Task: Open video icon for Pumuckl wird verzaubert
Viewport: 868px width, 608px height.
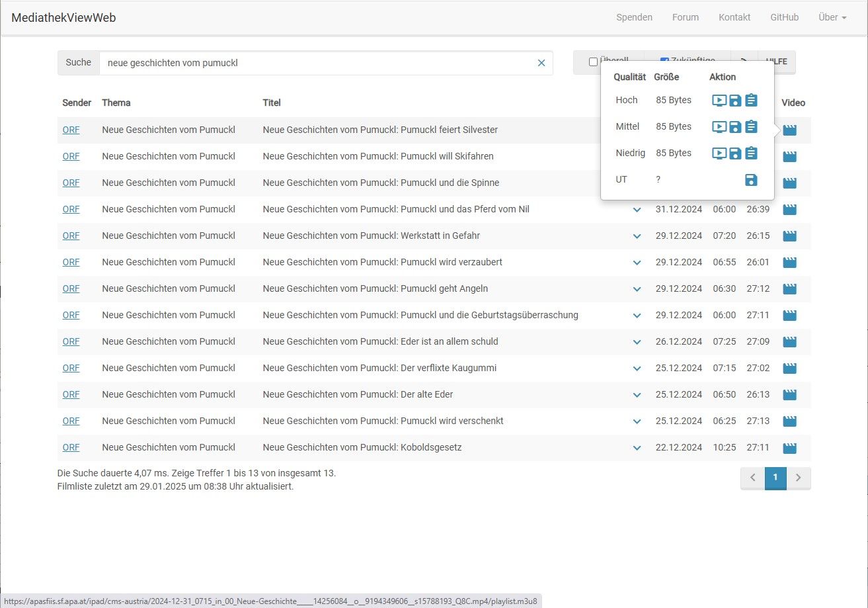Action: (789, 263)
